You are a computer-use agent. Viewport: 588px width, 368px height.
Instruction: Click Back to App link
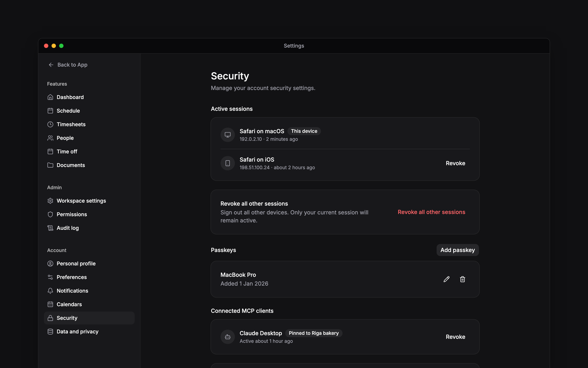pyautogui.click(x=68, y=65)
